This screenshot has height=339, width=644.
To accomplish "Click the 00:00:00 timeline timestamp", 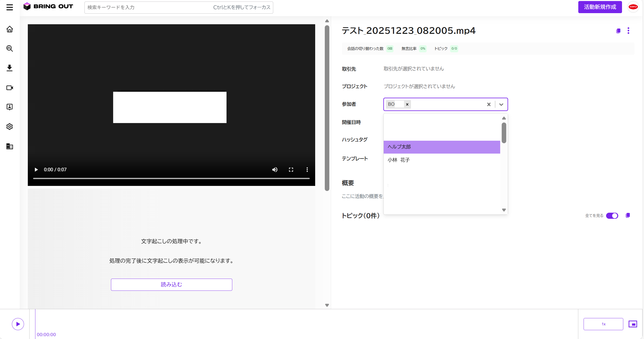I will pos(46,334).
